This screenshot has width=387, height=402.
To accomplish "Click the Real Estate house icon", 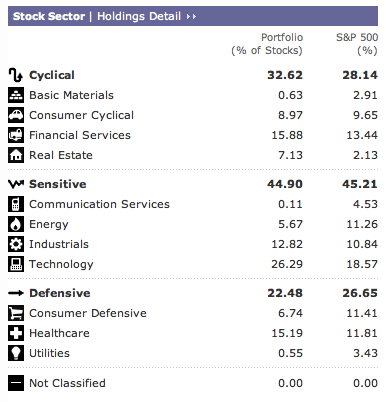I will 16,155.
